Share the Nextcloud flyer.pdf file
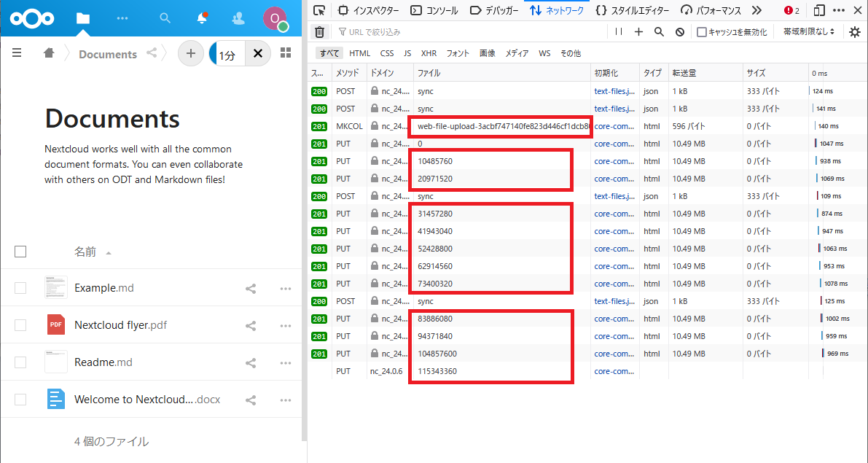This screenshot has height=463, width=868. pos(251,325)
